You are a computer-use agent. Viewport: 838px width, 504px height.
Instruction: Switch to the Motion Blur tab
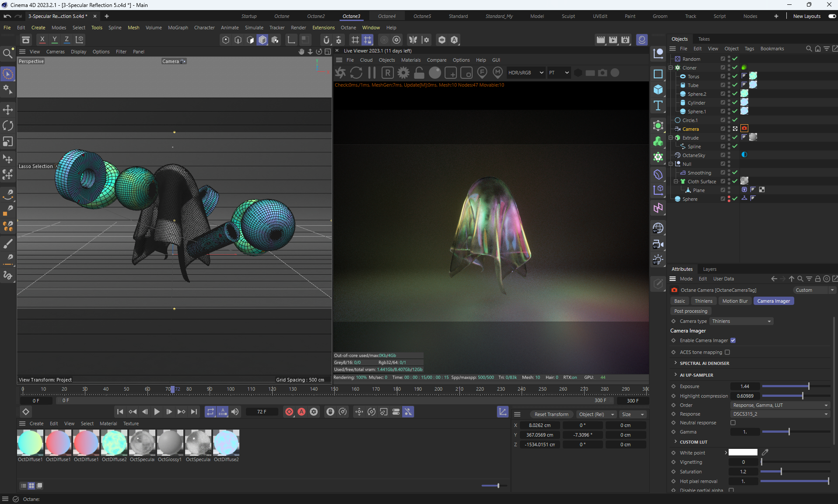[735, 301]
